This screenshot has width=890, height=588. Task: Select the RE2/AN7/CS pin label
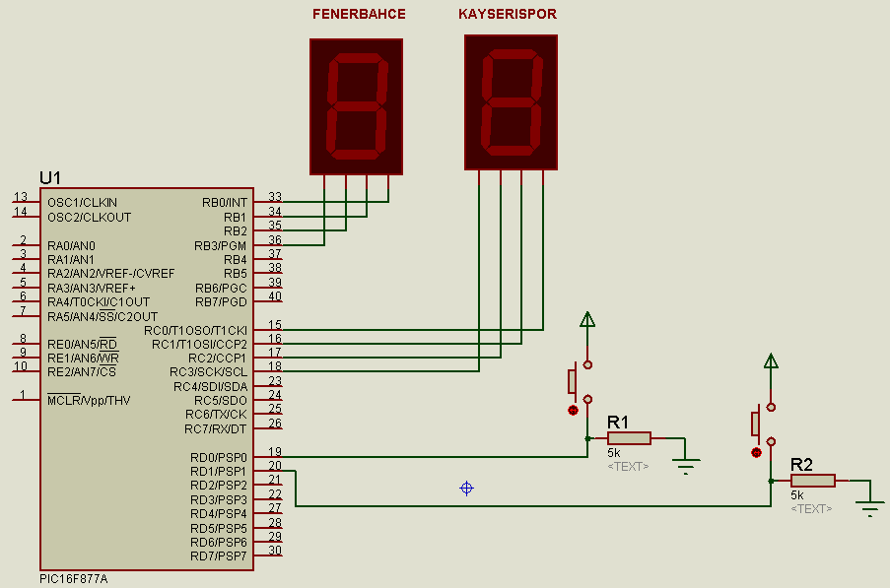pyautogui.click(x=82, y=372)
